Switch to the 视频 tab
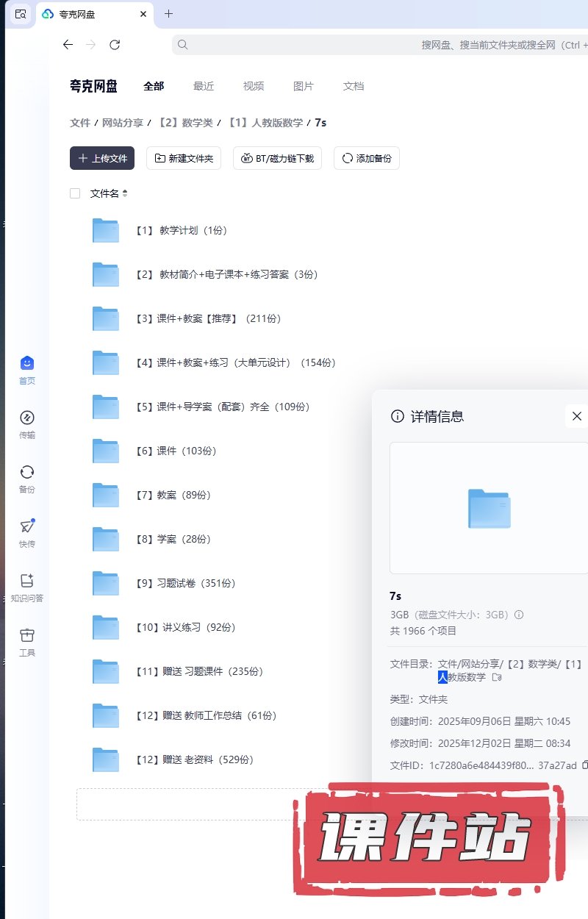 [254, 86]
